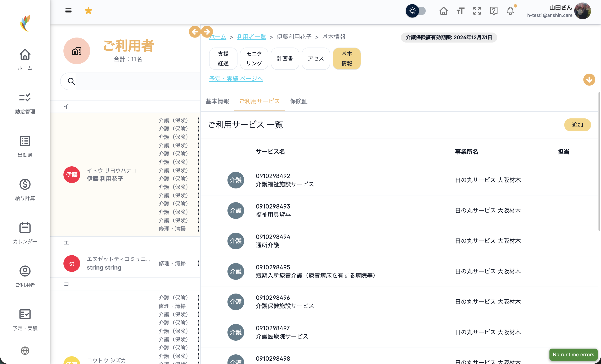
Task: Click the yellow favorites star icon
Action: [x=88, y=11]
